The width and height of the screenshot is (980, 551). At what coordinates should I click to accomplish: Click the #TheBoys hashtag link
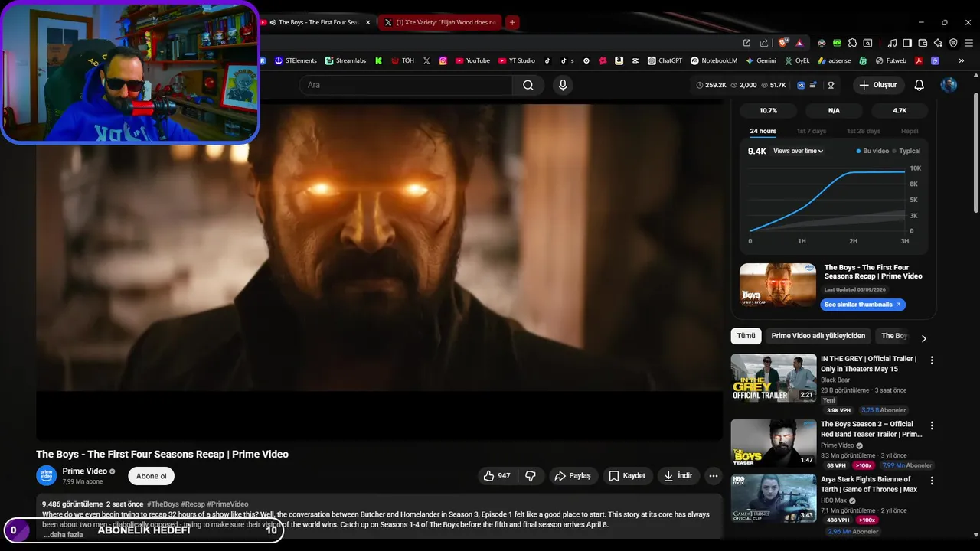pyautogui.click(x=163, y=504)
